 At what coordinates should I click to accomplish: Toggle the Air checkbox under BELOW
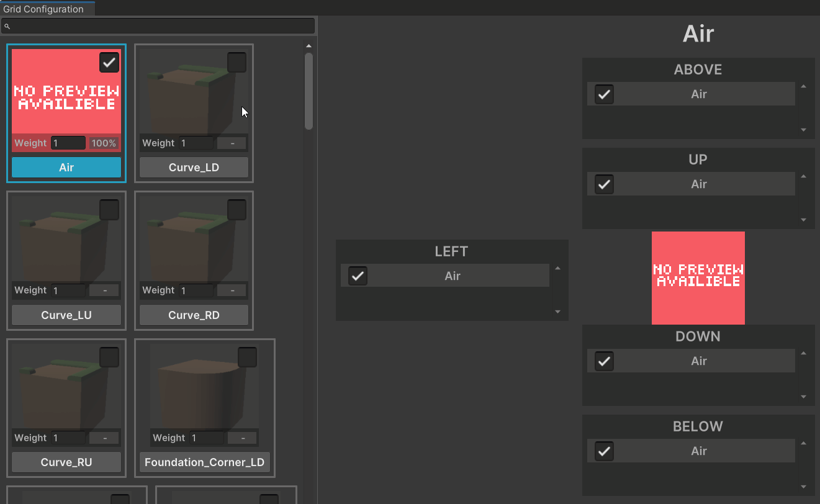coord(604,451)
